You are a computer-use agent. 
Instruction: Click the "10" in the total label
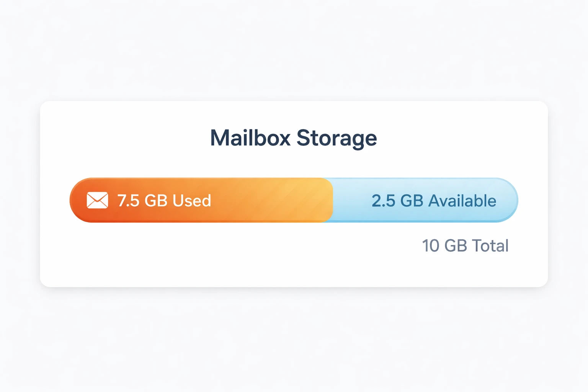[431, 246]
